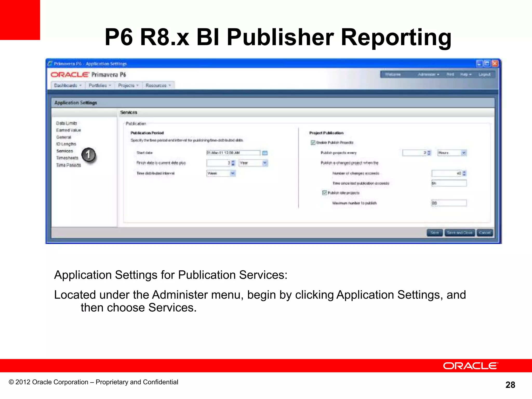532x399 pixels.
Task: Click the Save button
Action: (435, 233)
